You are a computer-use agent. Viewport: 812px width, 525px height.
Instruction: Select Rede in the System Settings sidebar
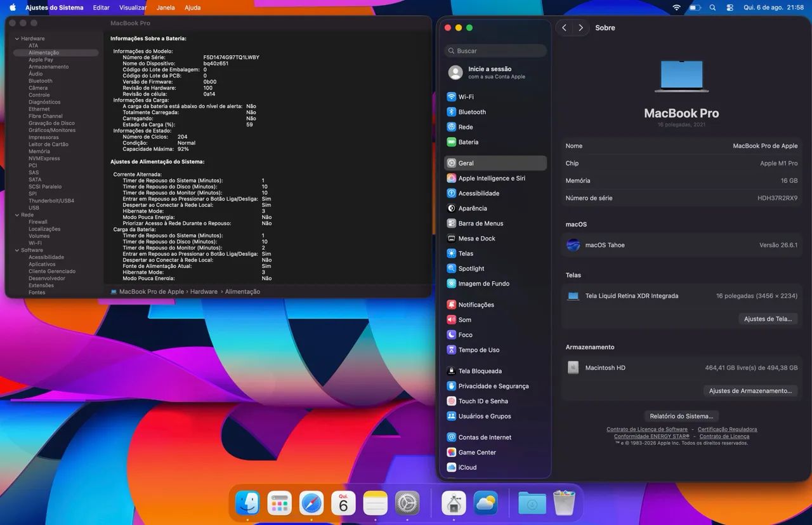click(x=495, y=127)
